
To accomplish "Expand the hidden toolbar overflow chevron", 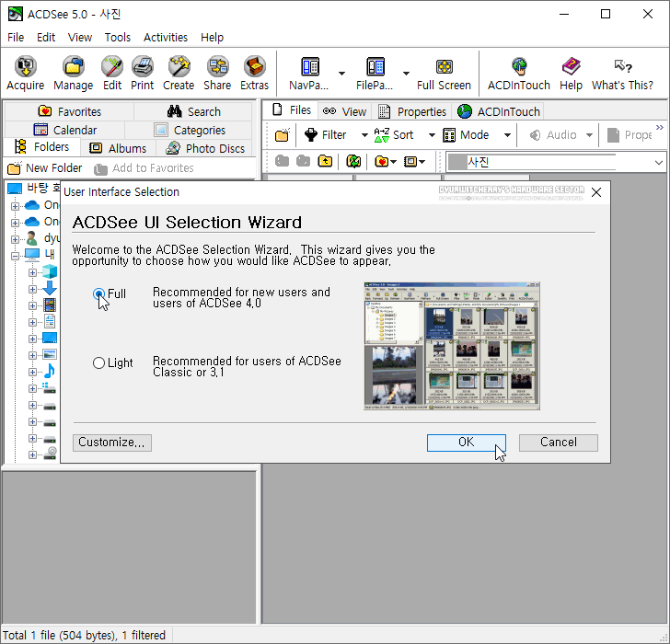I will pos(660,127).
